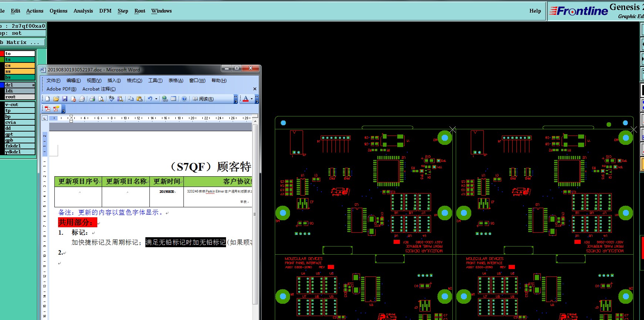Open Print Preview from Word toolbar

[101, 99]
